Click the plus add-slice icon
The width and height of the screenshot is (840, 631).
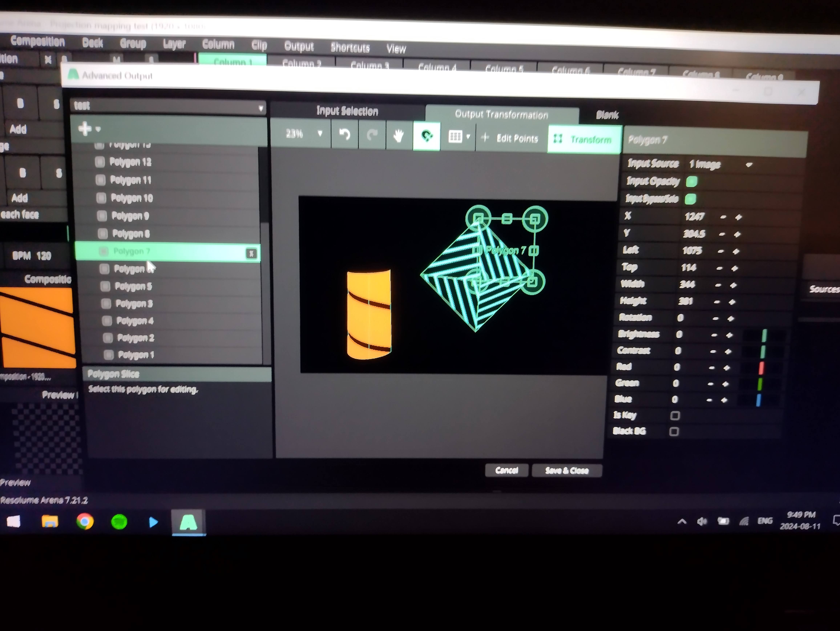[85, 128]
